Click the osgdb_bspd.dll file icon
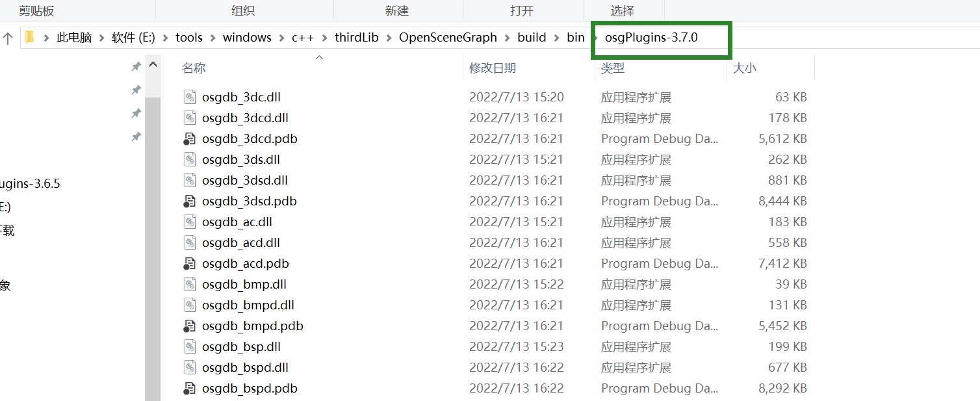This screenshot has height=401, width=980. [x=190, y=368]
